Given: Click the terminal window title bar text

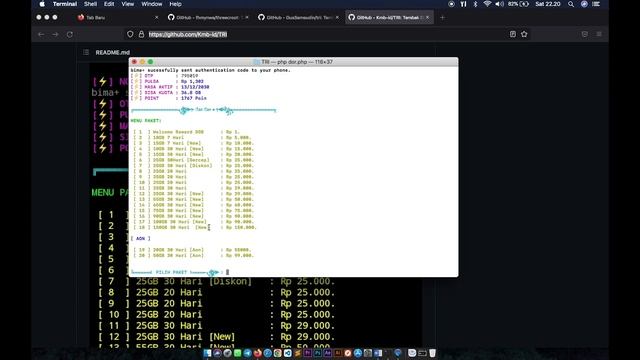Looking at the screenshot, I should point(297,62).
